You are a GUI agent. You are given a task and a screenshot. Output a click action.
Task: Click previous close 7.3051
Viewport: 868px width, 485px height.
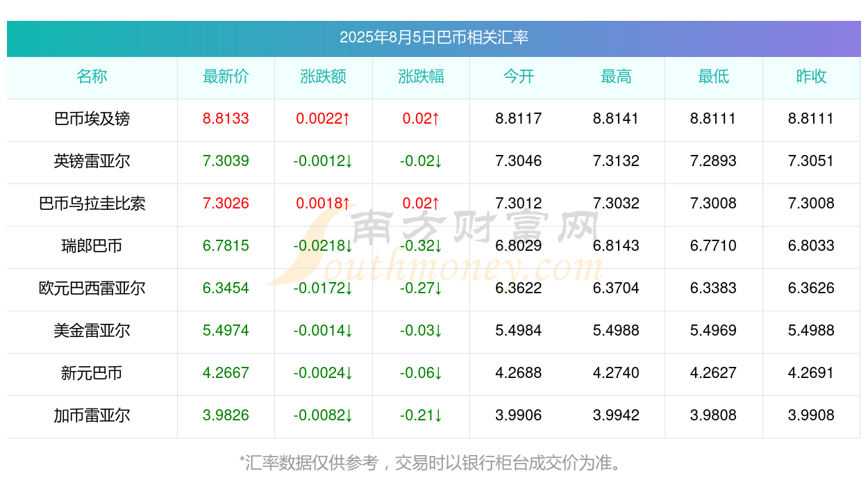point(811,161)
